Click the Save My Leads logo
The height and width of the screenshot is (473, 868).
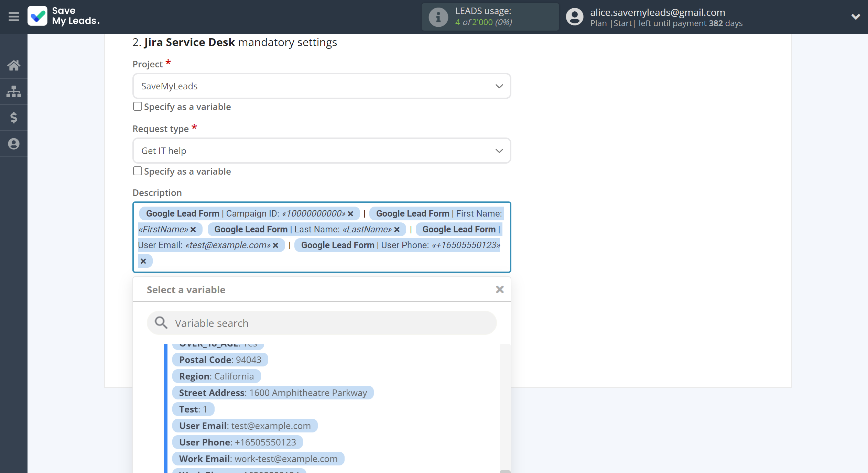coord(64,16)
